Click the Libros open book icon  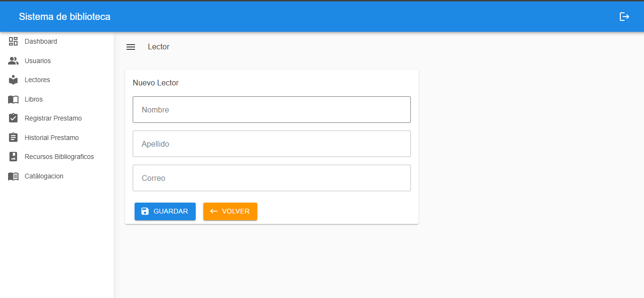tap(13, 99)
